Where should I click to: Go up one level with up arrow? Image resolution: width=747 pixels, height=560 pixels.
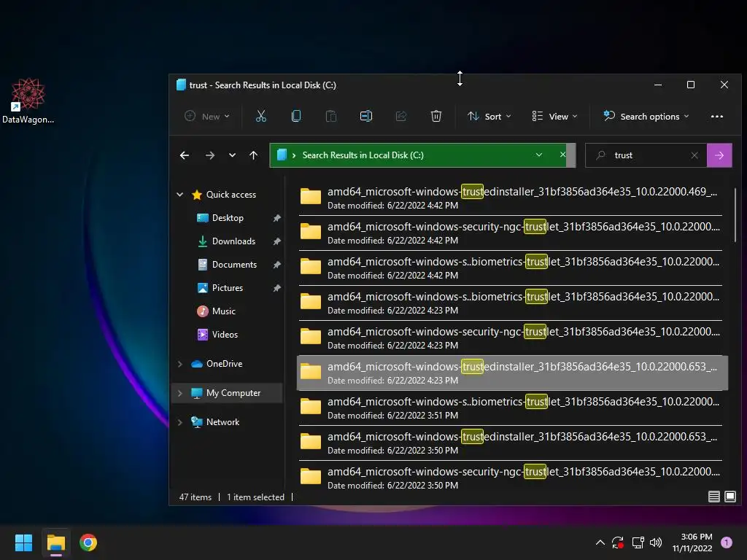point(253,155)
